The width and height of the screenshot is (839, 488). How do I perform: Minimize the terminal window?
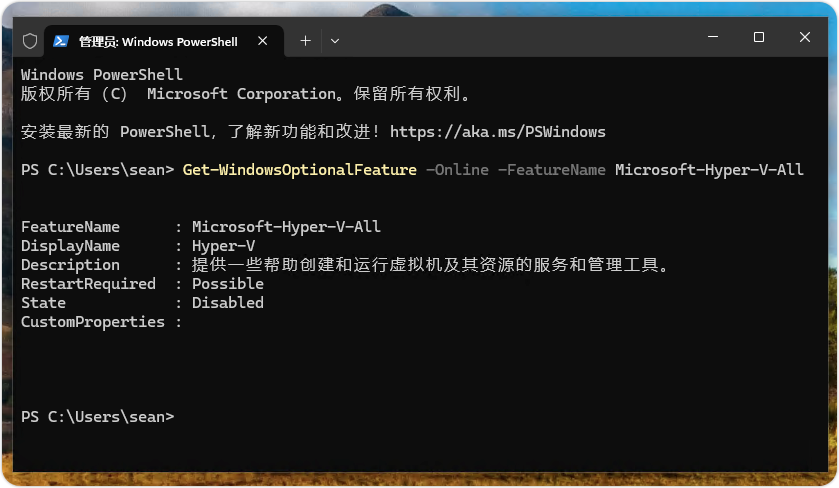tap(713, 37)
